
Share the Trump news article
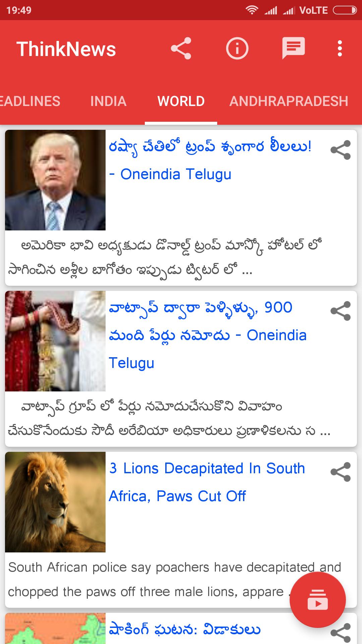point(341,150)
